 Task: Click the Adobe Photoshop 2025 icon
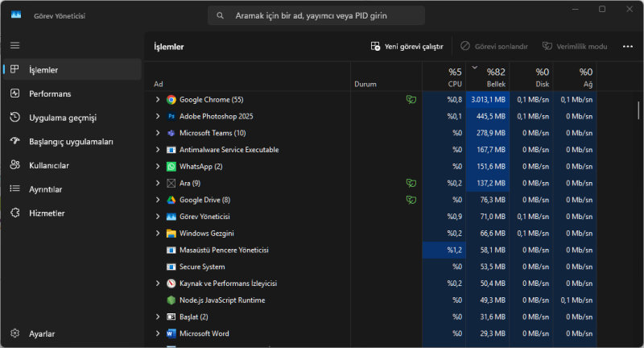pos(171,116)
